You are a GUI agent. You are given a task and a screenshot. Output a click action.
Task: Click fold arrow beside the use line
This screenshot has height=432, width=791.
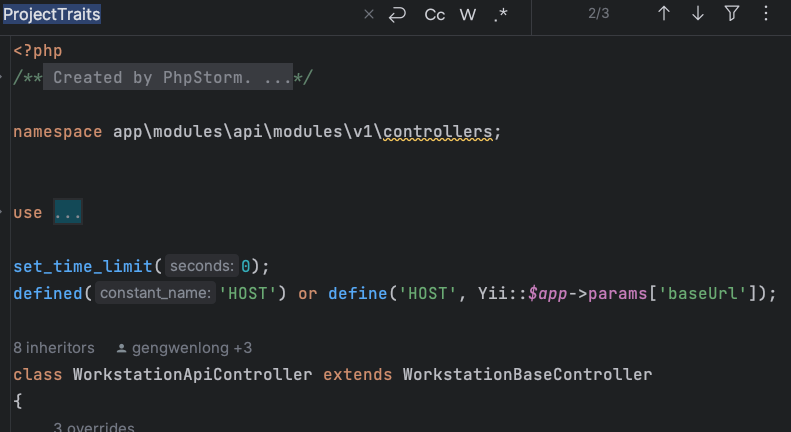tap(4, 213)
